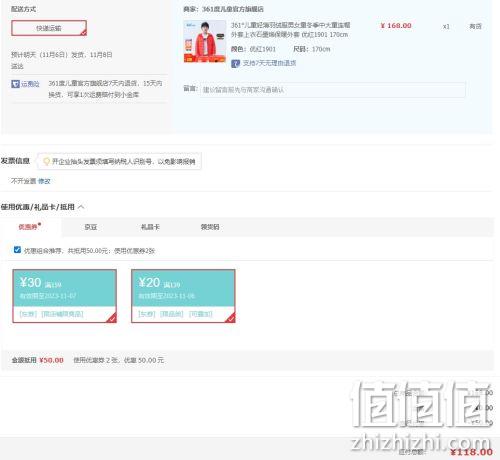Focus the 留言 message input field
The width and height of the screenshot is (500, 460).
pos(333,90)
